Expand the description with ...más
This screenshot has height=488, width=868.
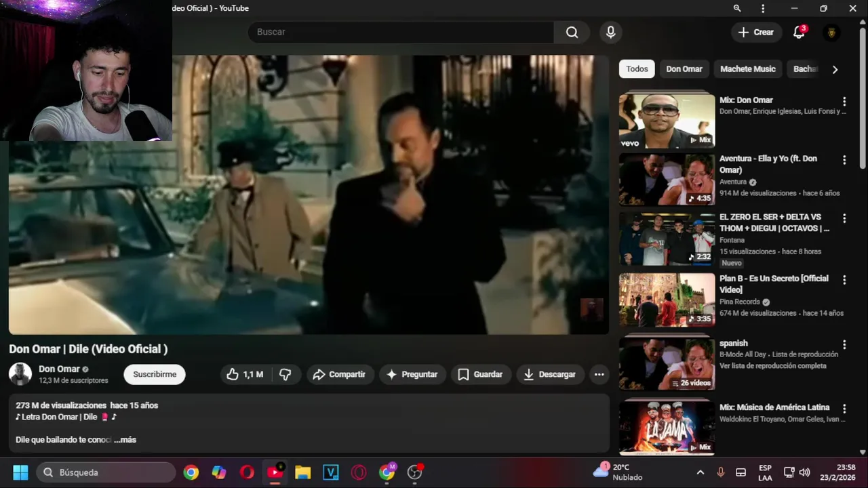[125, 440]
